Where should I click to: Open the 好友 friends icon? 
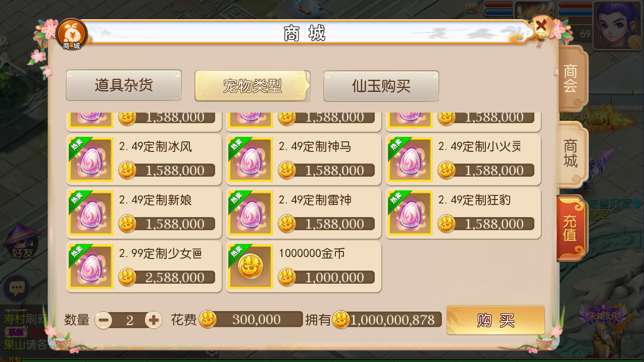21,242
